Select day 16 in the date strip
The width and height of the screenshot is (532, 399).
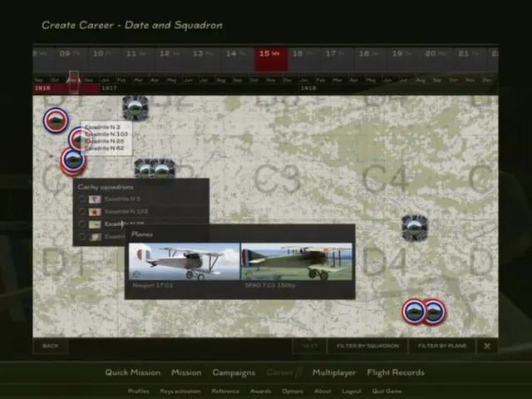304,59
